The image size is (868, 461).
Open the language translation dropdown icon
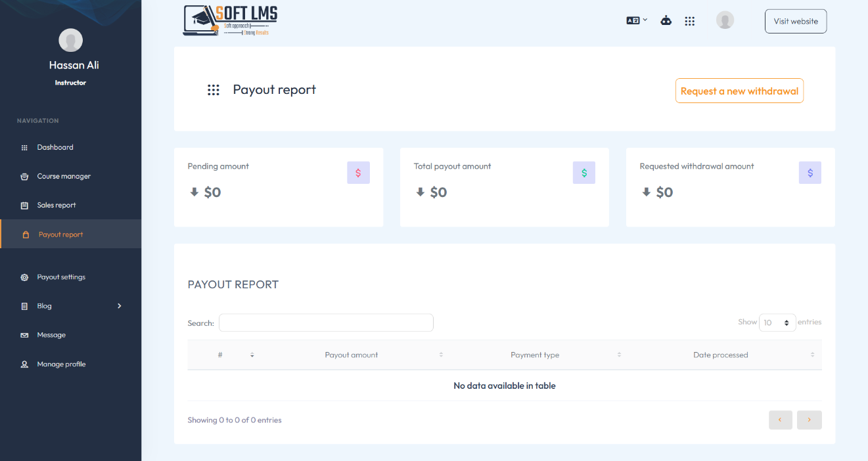(x=637, y=20)
